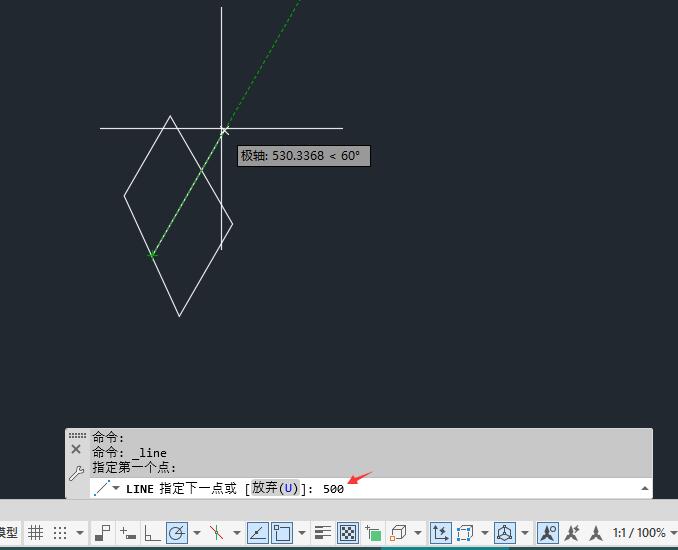678x550 pixels.
Task: Toggle infer constraints icon
Action: point(102,533)
